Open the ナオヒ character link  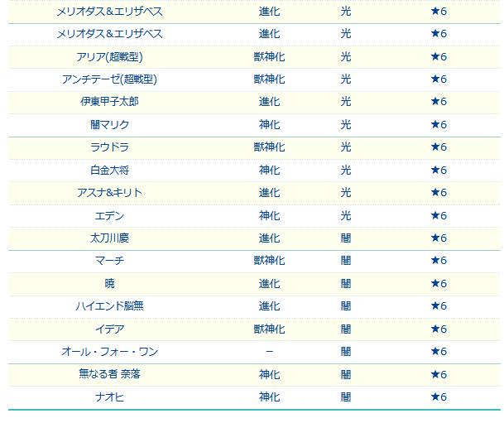click(x=109, y=397)
